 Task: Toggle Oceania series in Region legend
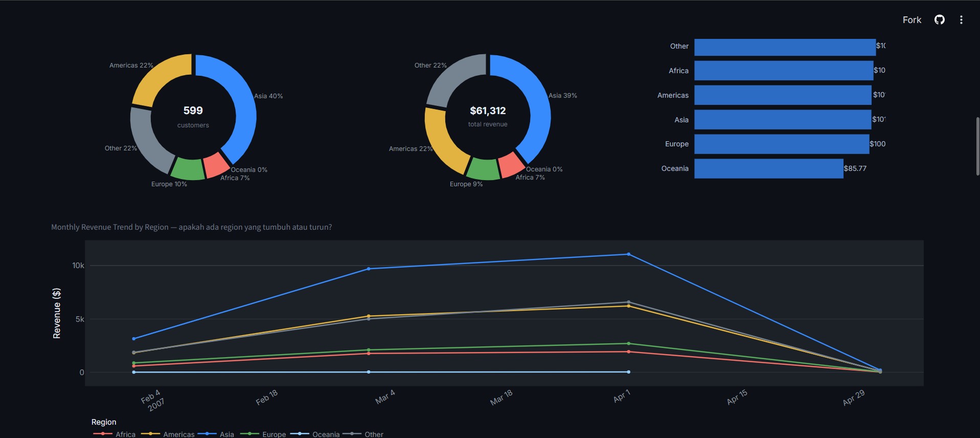coord(315,434)
